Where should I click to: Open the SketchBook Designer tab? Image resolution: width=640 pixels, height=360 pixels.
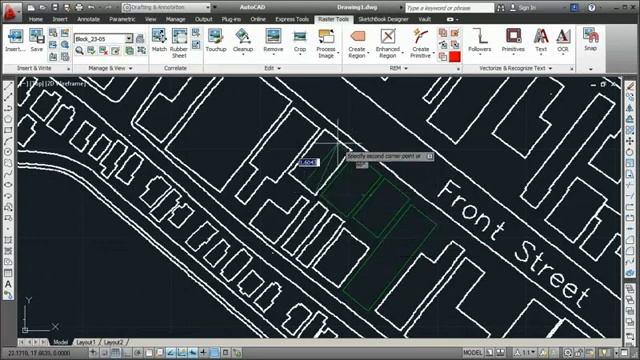click(x=383, y=19)
